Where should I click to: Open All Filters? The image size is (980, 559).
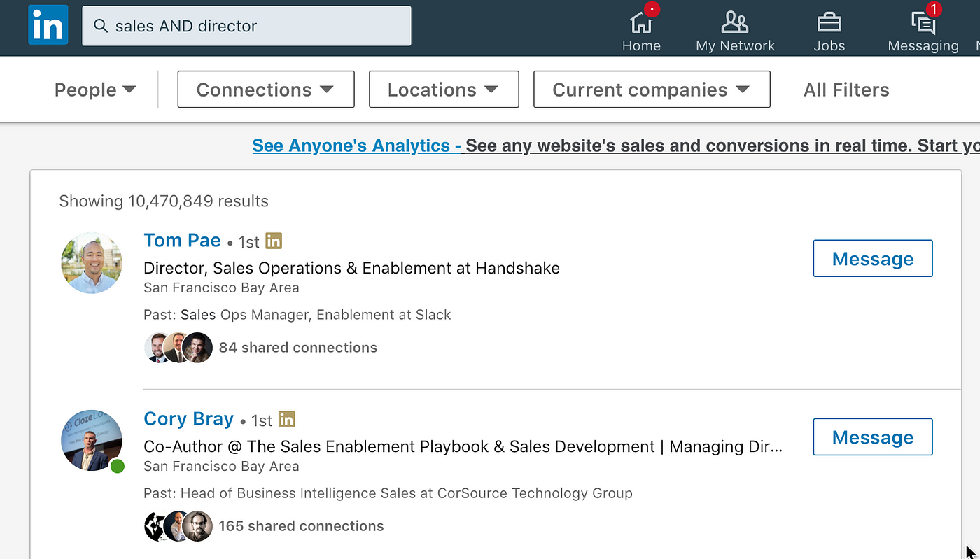pyautogui.click(x=846, y=90)
